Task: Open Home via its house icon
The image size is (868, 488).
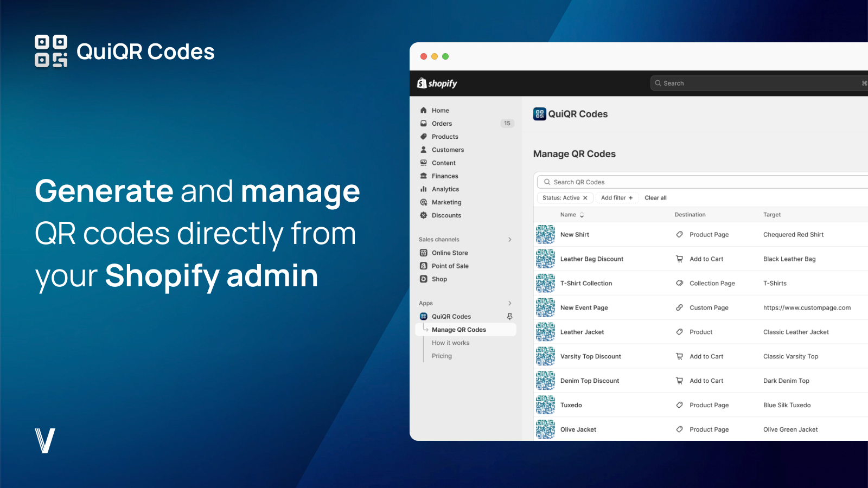Action: point(424,111)
